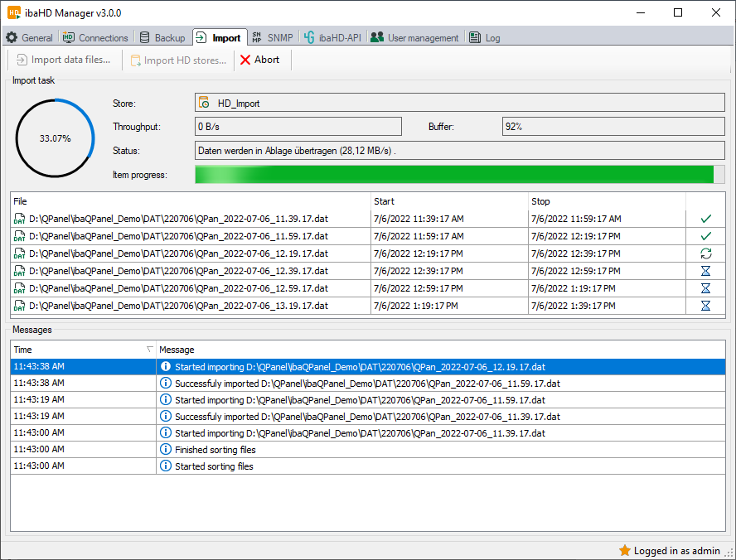This screenshot has width=736, height=560.
Task: Click the HD_Import store icon
Action: click(204, 104)
